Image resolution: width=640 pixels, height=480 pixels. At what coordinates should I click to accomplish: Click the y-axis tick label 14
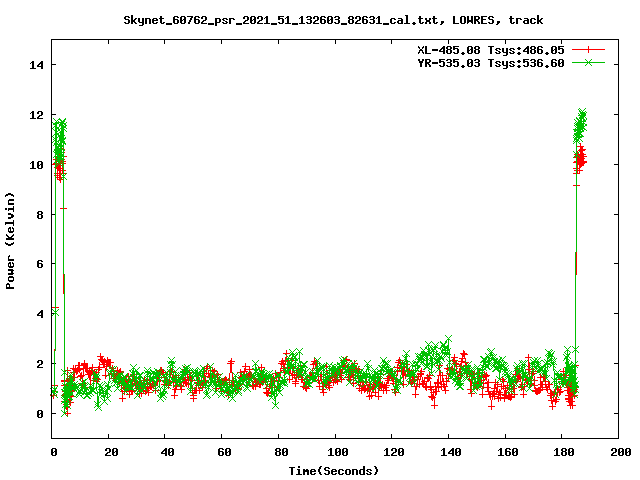coord(36,65)
